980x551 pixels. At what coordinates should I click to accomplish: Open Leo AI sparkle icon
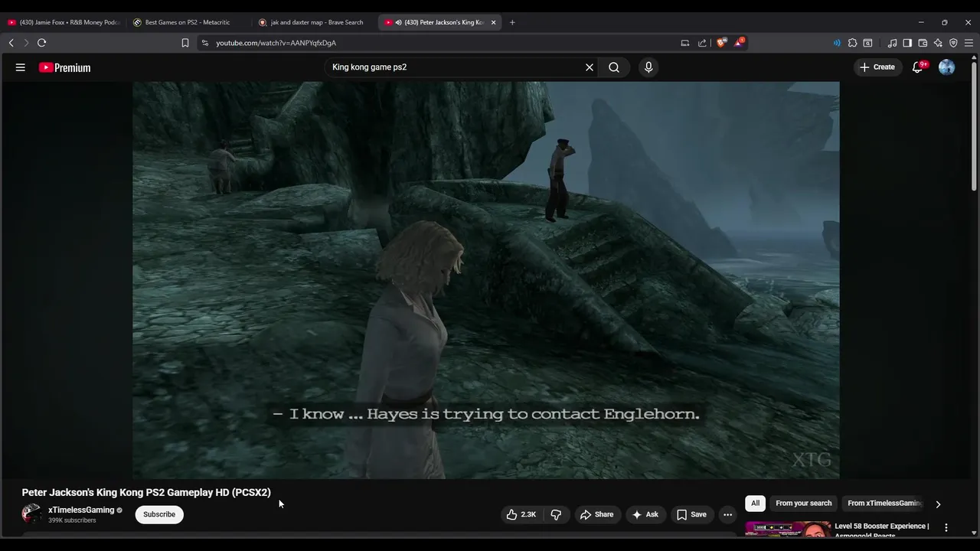point(938,43)
